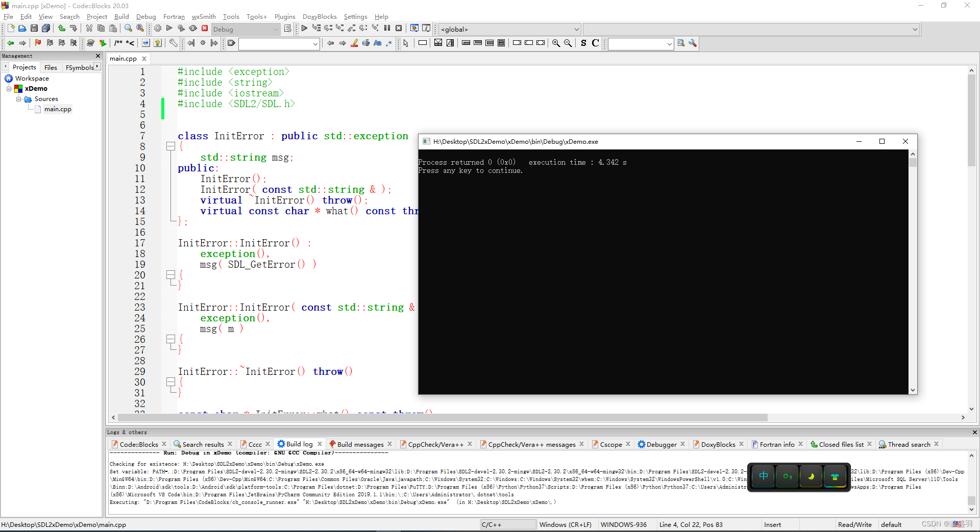Open the Replace dialog icon
The image size is (980, 532).
[140, 29]
